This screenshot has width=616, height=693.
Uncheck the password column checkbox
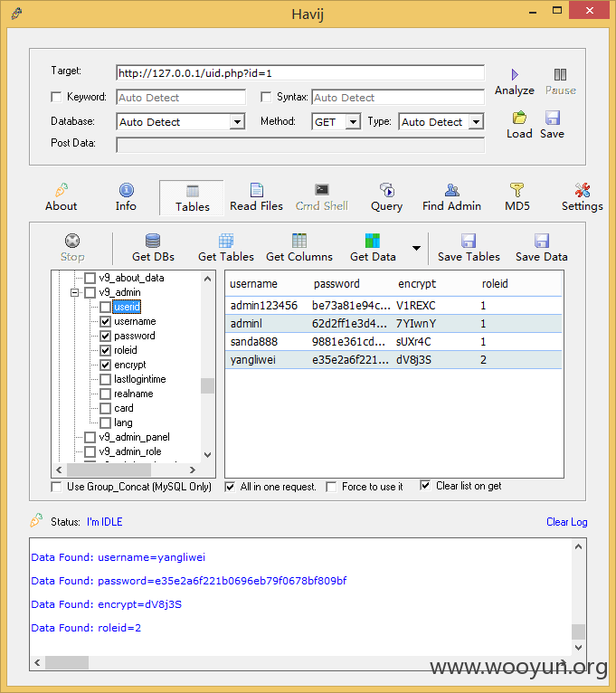[x=105, y=336]
